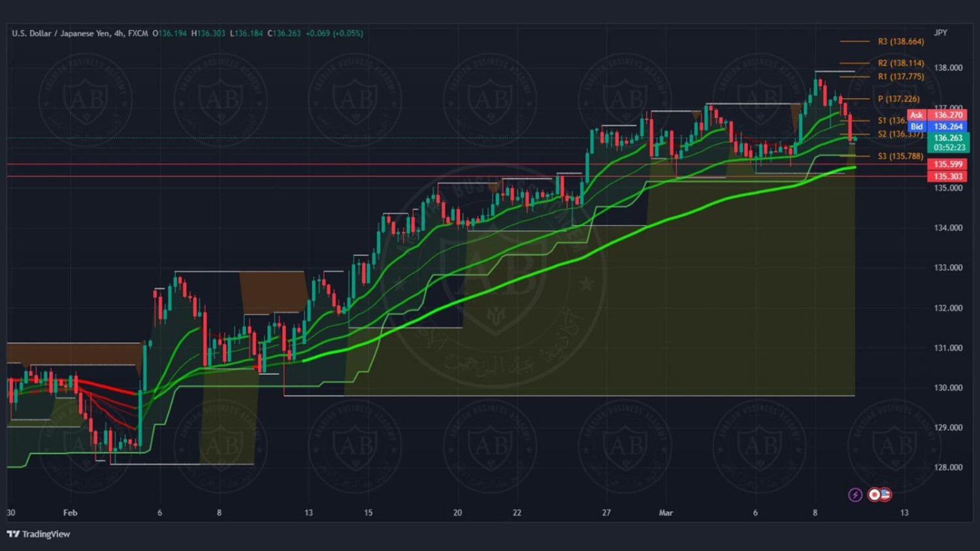Image resolution: width=980 pixels, height=551 pixels.
Task: Click the red 135.599 horizontal line price tag
Action: tap(947, 165)
